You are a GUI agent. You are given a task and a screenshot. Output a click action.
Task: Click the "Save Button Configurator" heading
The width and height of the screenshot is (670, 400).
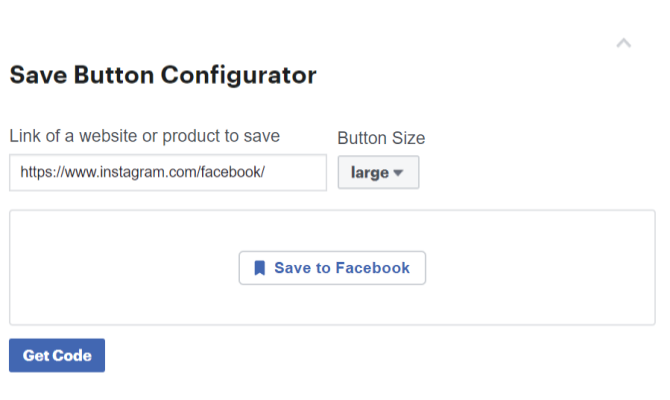point(163,75)
